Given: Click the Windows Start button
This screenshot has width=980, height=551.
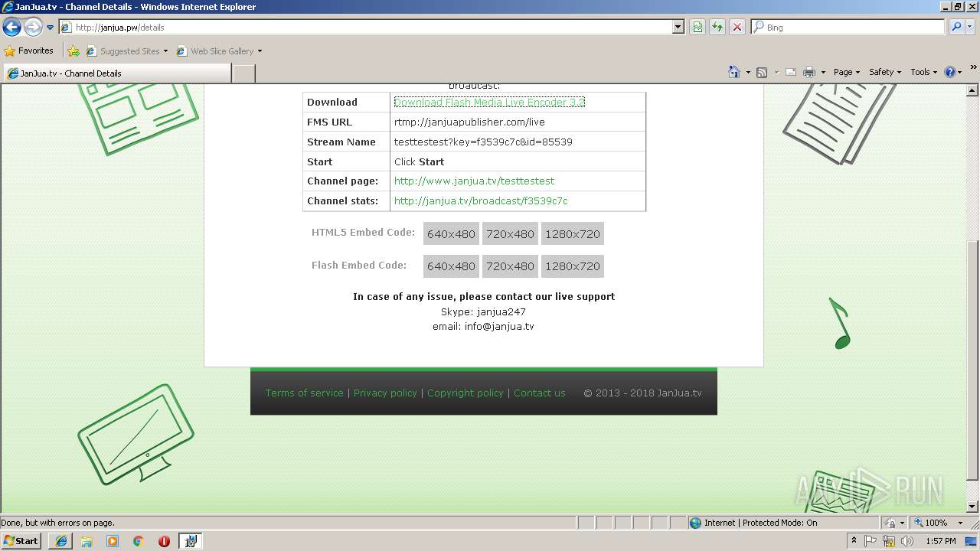Looking at the screenshot, I should click(x=21, y=540).
